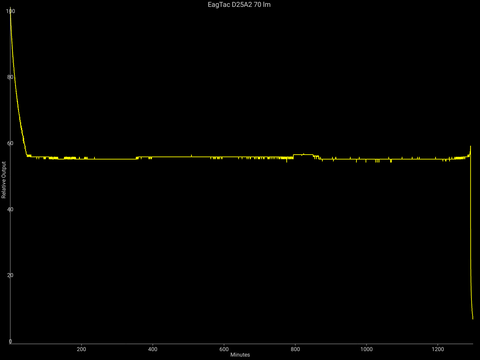Click the chart title EagTac D25A2 70 lm
Image resolution: width=480 pixels, height=360 pixels.
click(239, 5)
